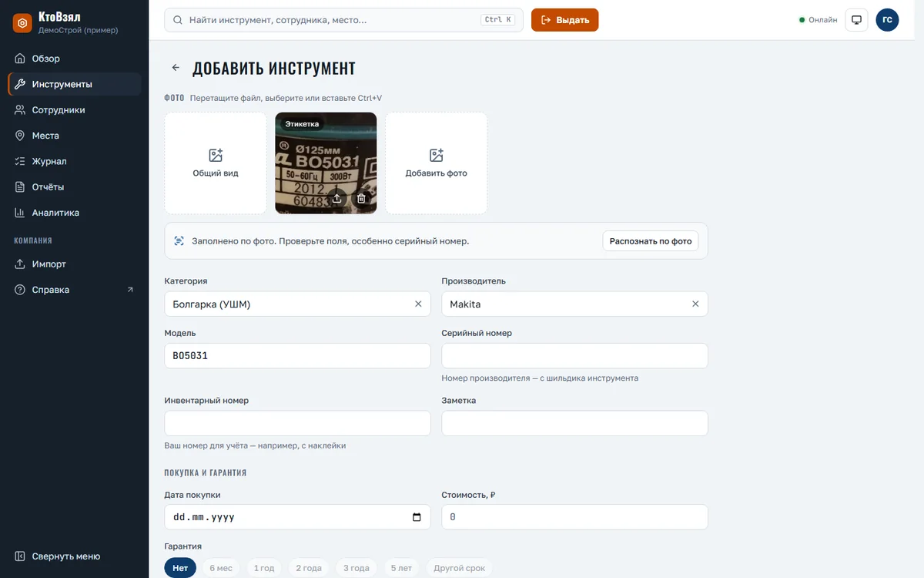Viewport: 924px width, 578px height.
Task: Click the Дата покупки date field
Action: tap(297, 517)
